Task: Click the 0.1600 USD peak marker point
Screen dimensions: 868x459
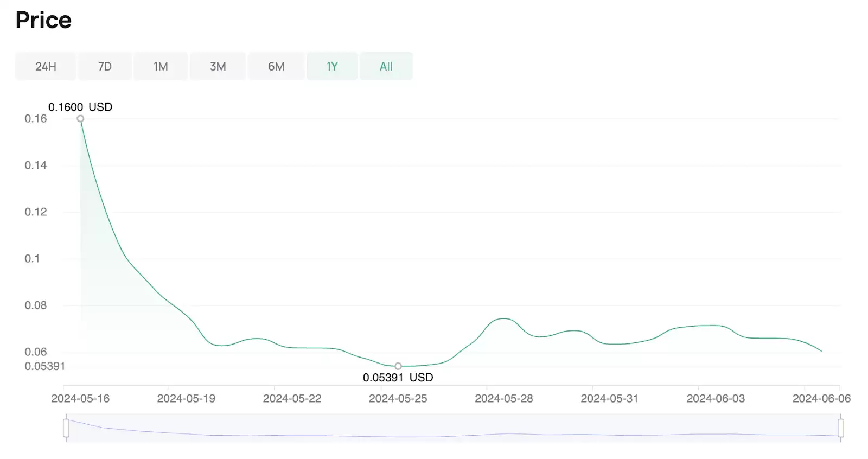Action: [80, 119]
